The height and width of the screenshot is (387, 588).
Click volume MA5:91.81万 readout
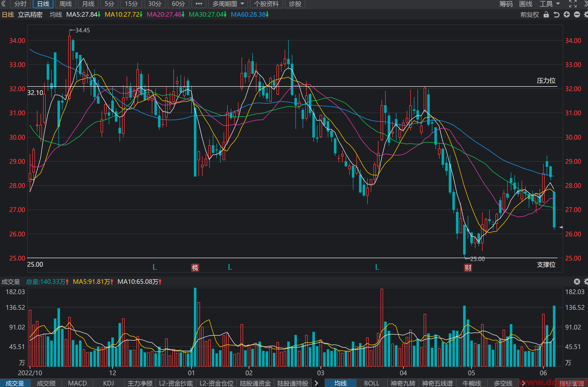tap(93, 282)
